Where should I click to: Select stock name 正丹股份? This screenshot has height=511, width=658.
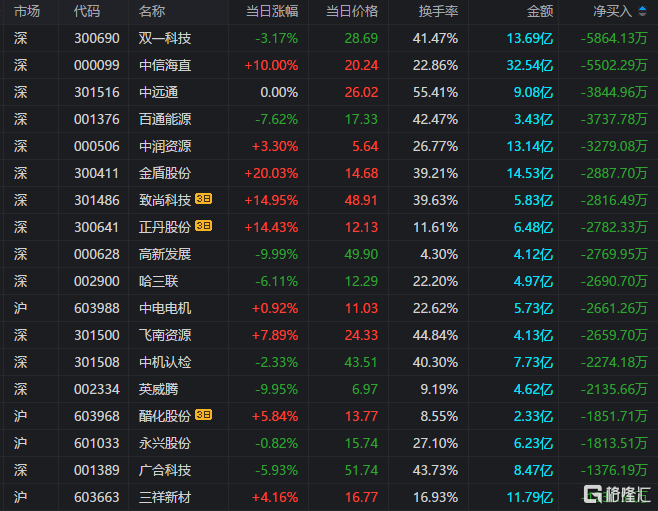coord(165,227)
